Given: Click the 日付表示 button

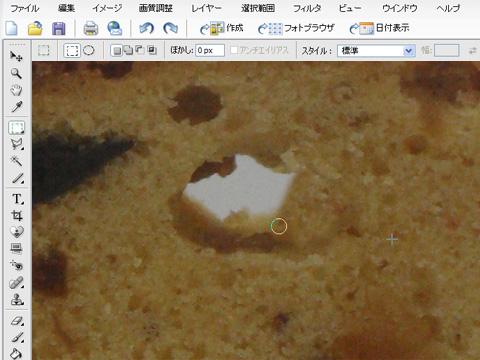Looking at the screenshot, I should click(379, 28).
